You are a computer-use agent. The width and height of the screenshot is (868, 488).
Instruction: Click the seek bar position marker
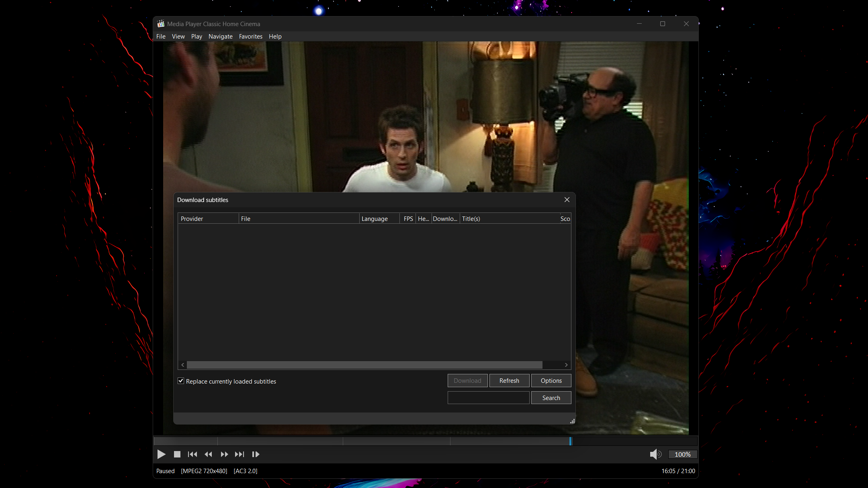pyautogui.click(x=570, y=441)
